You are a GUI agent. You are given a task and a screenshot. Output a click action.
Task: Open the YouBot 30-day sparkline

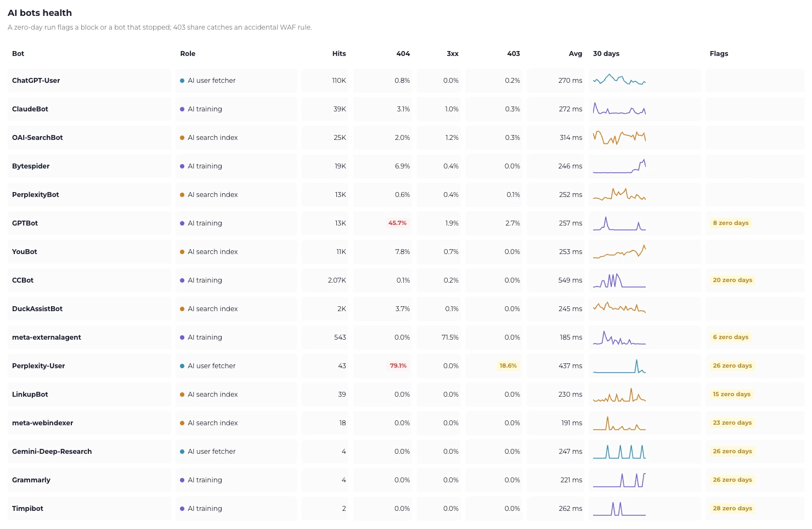pyautogui.click(x=619, y=251)
